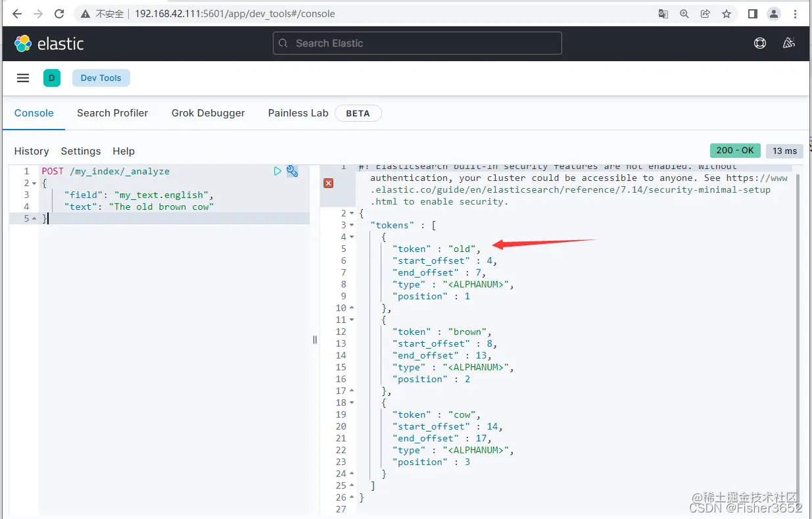812x519 pixels.
Task: Click the POST /my_index/_analyze request line
Action: point(105,171)
